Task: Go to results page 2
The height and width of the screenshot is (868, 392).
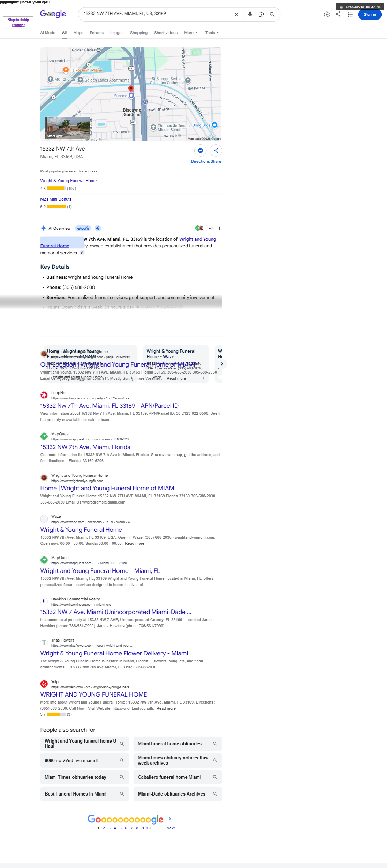Action: 104,828
